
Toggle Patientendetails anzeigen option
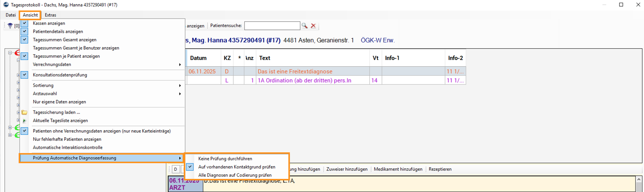pos(58,31)
